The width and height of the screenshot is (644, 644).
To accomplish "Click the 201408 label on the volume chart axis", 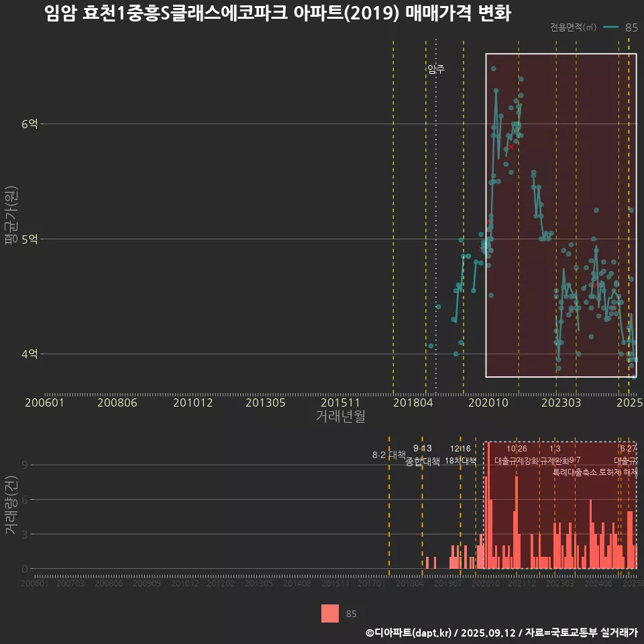I will click(297, 583).
